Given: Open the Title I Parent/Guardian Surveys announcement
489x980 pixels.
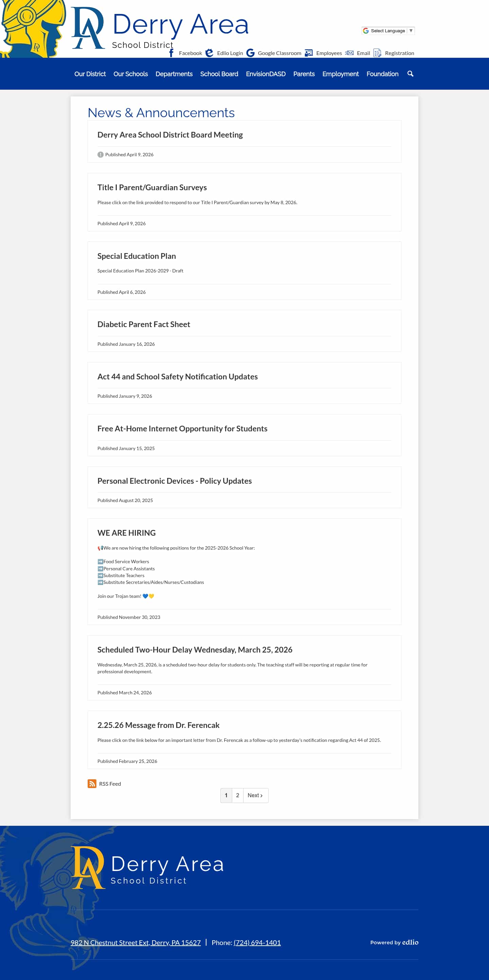Looking at the screenshot, I should coord(152,187).
